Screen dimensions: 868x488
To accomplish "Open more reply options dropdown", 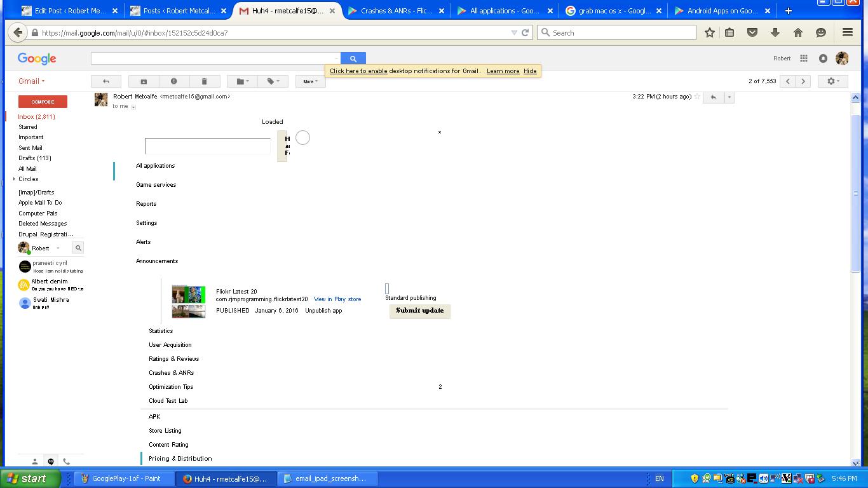I will click(x=729, y=97).
